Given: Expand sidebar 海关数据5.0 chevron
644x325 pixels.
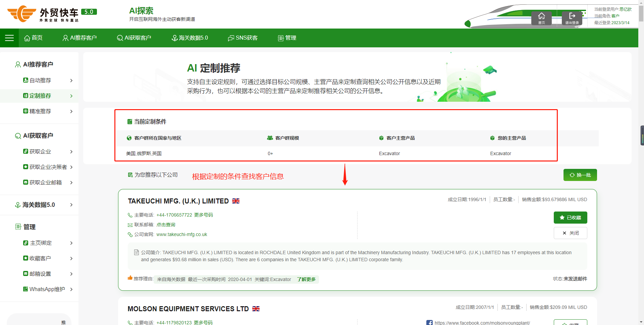Looking at the screenshot, I should (x=71, y=205).
